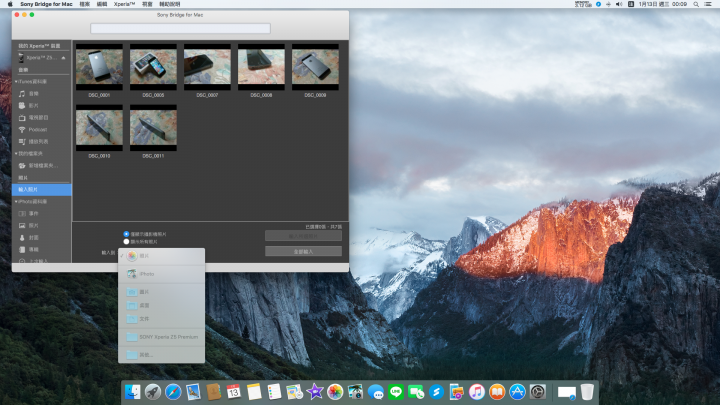The width and height of the screenshot is (720, 405).
Task: Launch iTunes from the Dock
Action: pos(477,392)
